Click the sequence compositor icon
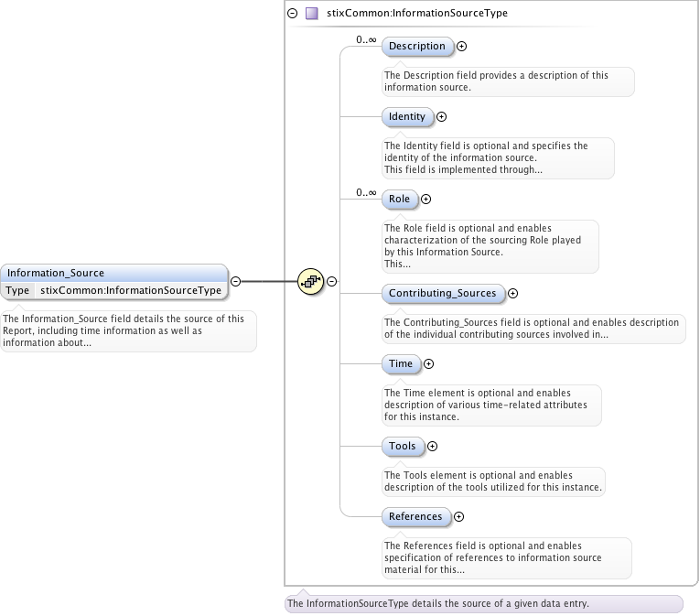700x616 pixels. coord(311,282)
